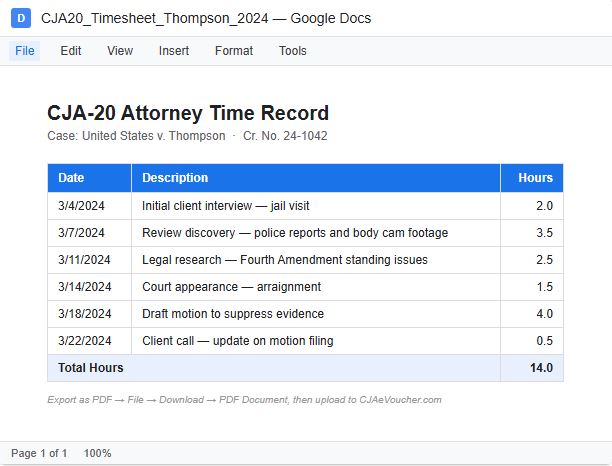Select the 0.5 hours cell

point(532,341)
